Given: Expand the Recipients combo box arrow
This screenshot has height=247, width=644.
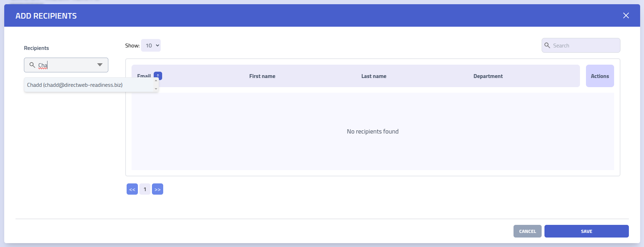Looking at the screenshot, I should pos(100,65).
